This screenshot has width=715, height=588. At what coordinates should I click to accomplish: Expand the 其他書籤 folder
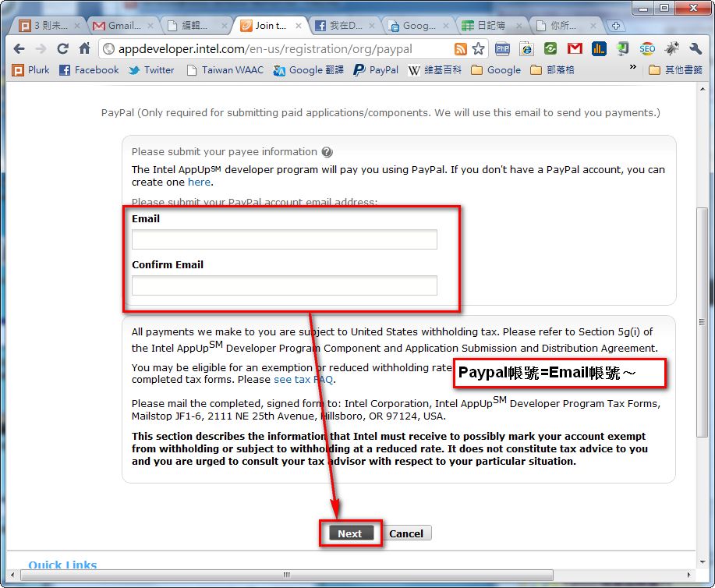coord(675,70)
